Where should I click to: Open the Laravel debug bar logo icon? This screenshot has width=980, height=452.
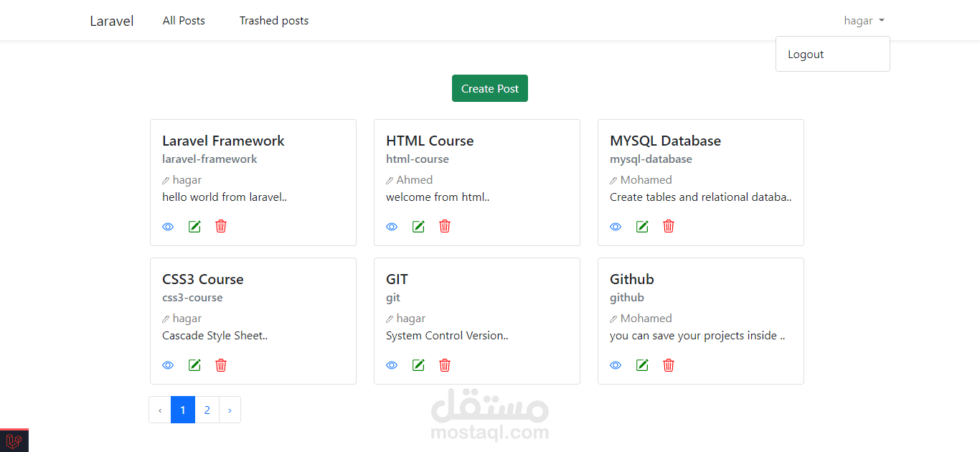click(14, 441)
